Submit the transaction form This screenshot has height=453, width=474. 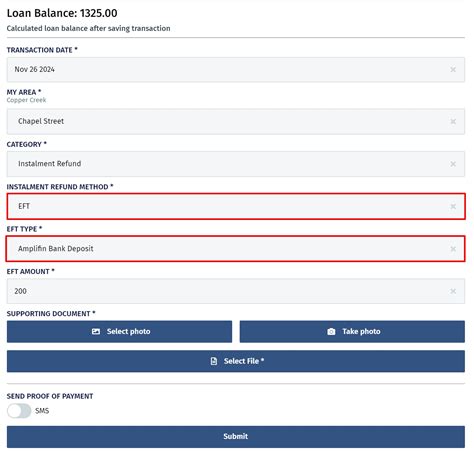pos(236,437)
